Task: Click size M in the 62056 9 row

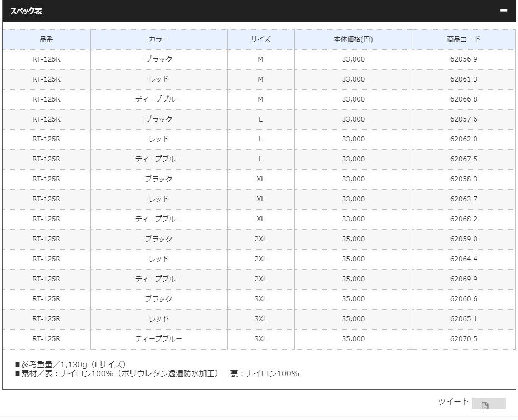Action: click(x=260, y=59)
